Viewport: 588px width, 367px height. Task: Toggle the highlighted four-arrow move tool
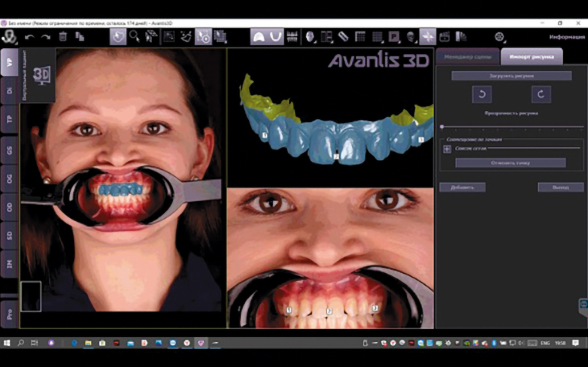[x=427, y=37]
